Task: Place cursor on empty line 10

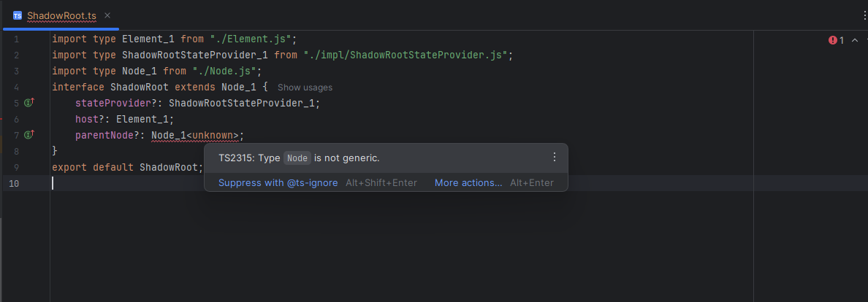Action: coord(292,183)
